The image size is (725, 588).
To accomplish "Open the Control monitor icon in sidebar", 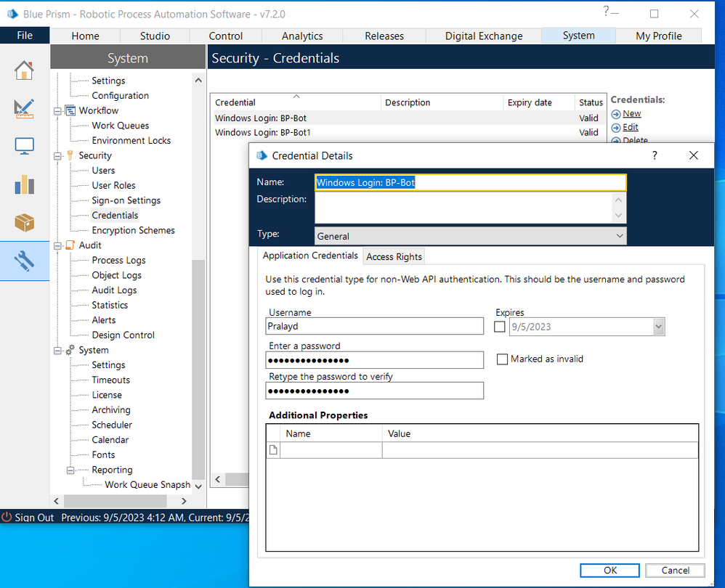I will 24,147.
